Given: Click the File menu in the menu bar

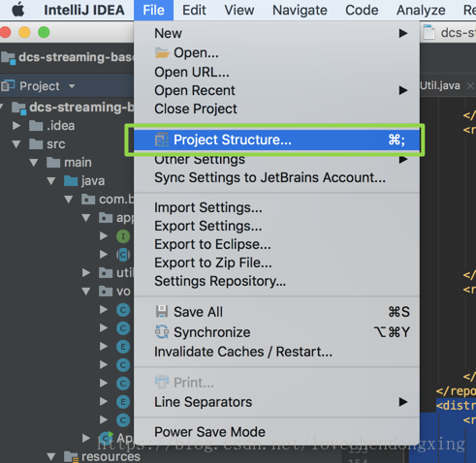Looking at the screenshot, I should tap(153, 10).
